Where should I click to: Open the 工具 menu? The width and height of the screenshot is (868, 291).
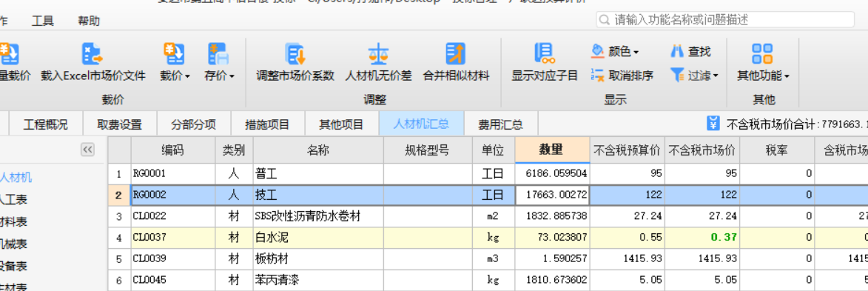click(x=43, y=21)
